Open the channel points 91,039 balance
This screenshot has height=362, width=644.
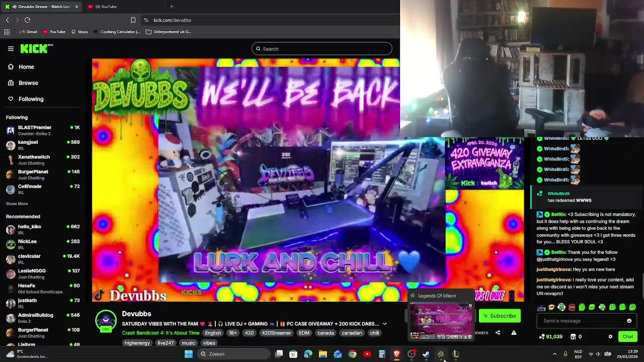(x=550, y=337)
